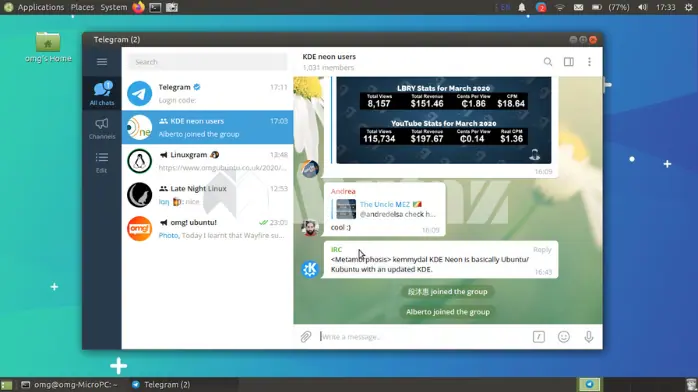Open The Uncle MEZ replied message
698x392 pixels.
(x=386, y=209)
